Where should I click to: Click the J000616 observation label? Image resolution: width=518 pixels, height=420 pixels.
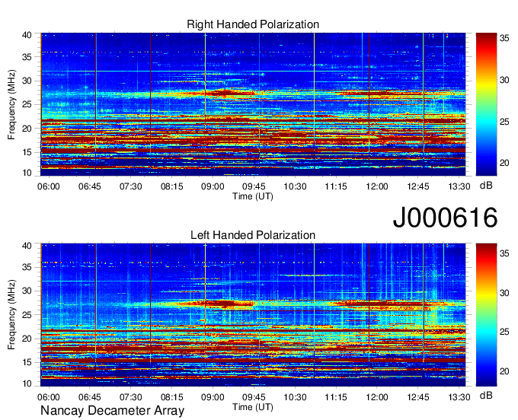click(445, 218)
